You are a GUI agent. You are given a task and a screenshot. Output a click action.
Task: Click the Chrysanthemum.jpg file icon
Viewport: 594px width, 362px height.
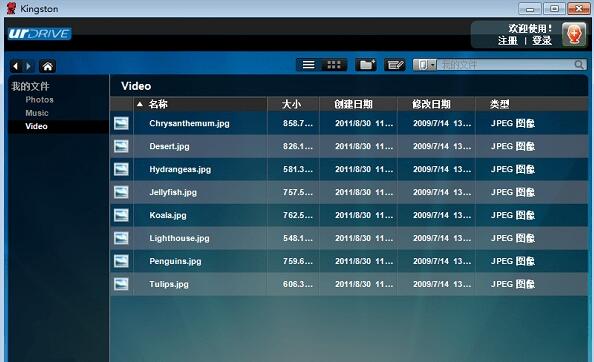pos(121,123)
